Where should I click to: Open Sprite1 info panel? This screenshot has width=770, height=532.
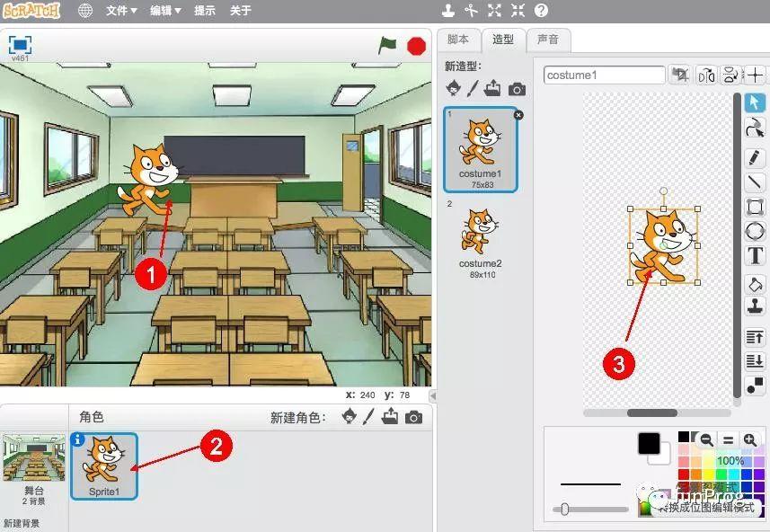(x=77, y=439)
